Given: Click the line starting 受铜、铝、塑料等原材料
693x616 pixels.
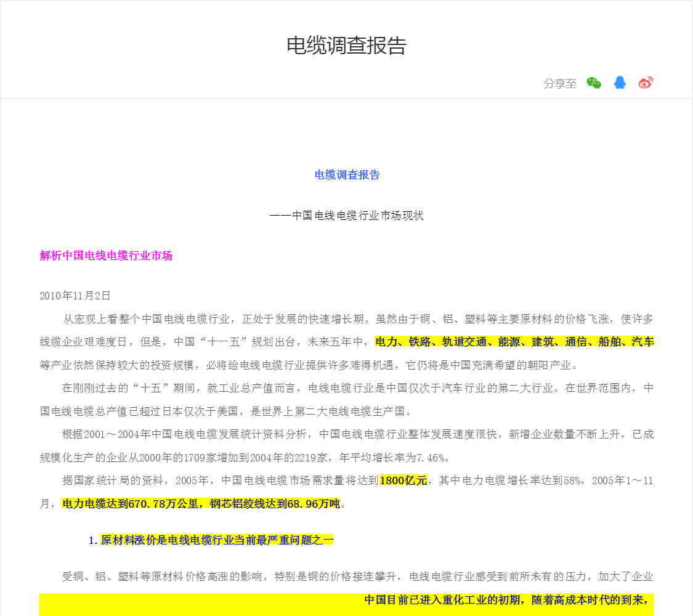Looking at the screenshot, I should (357, 576).
